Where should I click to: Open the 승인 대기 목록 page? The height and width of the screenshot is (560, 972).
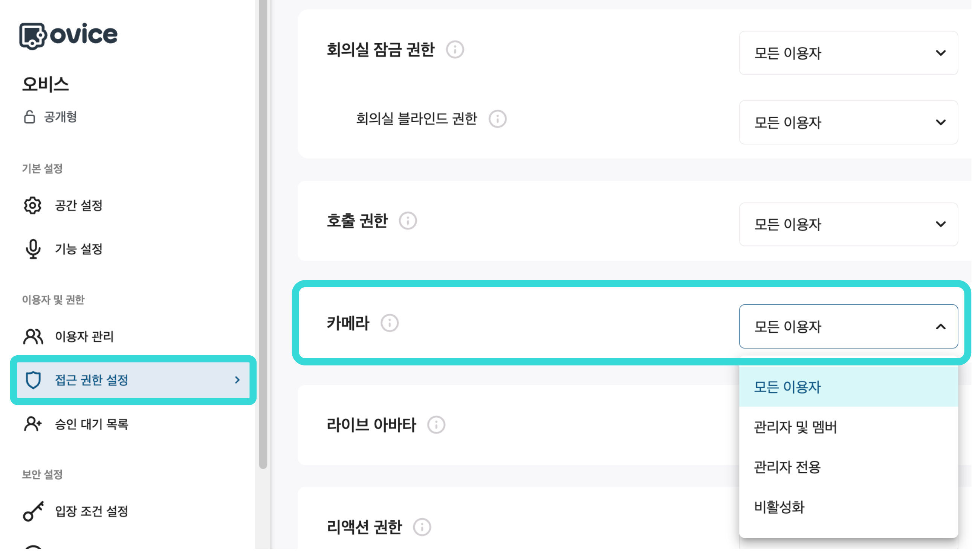tap(91, 424)
